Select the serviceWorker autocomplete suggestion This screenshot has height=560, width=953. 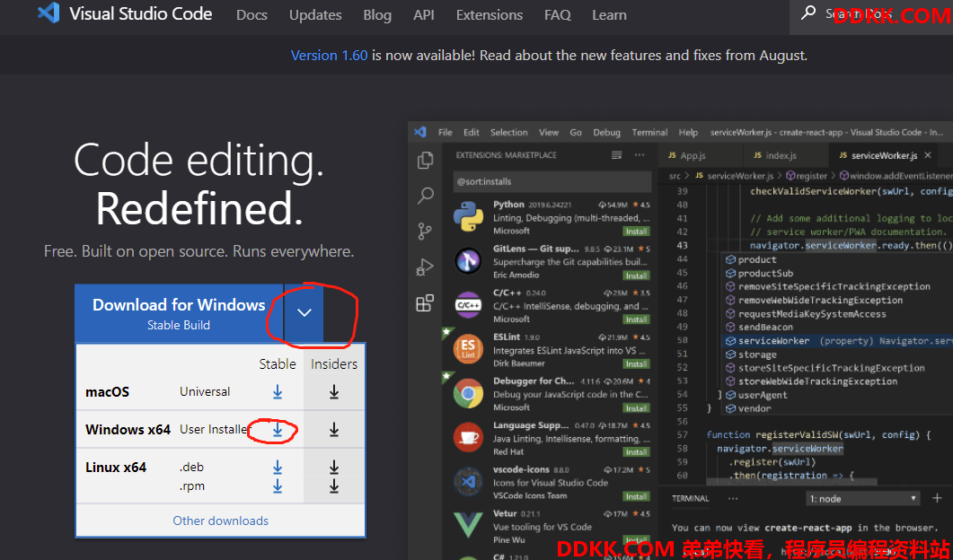[837, 341]
